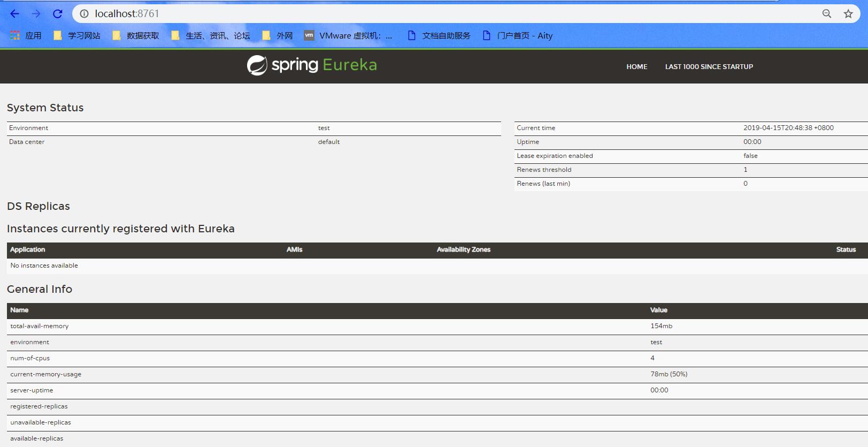Click the site information icon in address bar
Viewport: 868px width, 447px height.
[x=84, y=14]
